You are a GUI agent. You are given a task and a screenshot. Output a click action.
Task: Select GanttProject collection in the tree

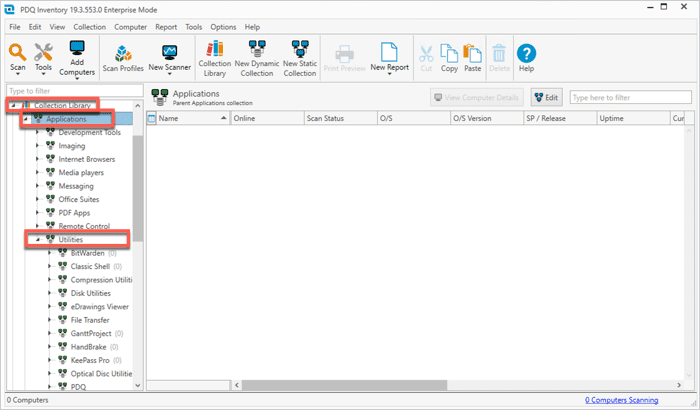[91, 334]
